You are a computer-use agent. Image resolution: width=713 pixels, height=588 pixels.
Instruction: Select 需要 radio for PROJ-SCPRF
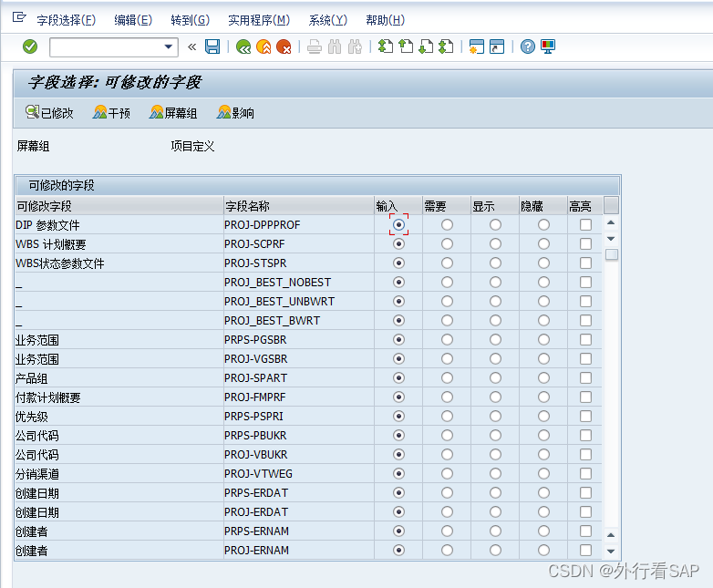coord(447,243)
